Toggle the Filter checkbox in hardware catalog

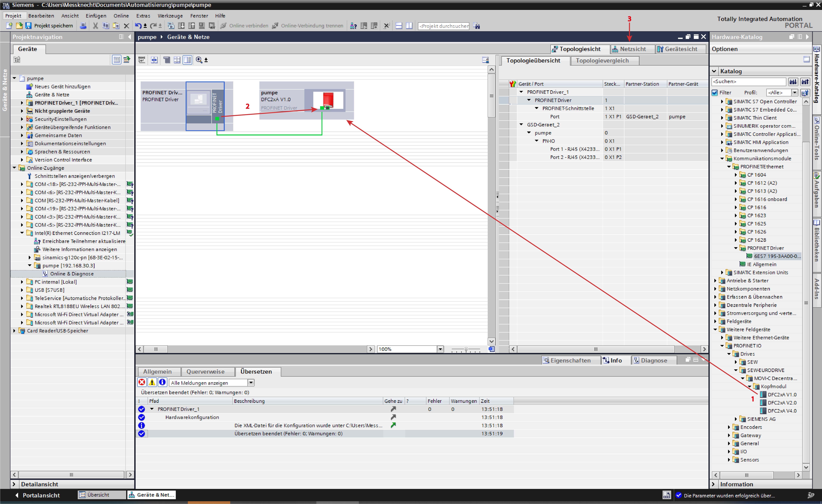coord(715,92)
